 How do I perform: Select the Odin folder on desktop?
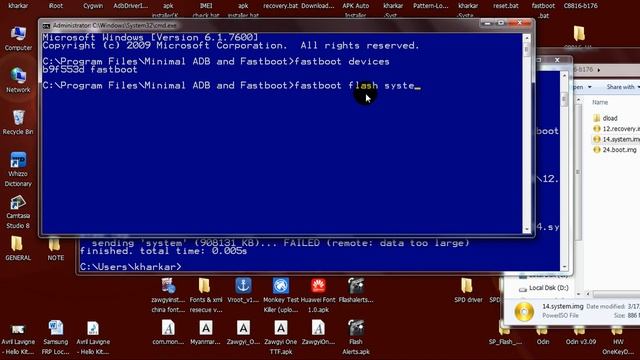(x=543, y=337)
